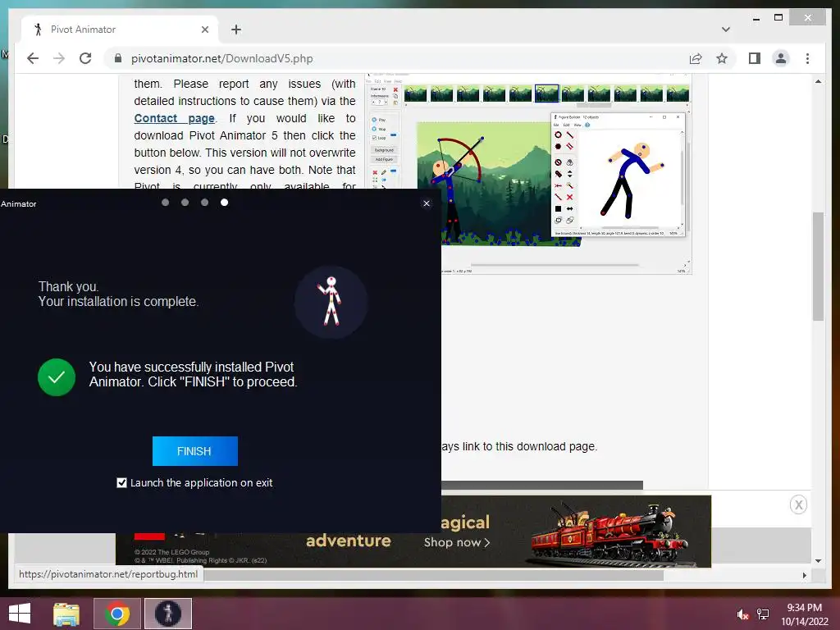Screen dimensions: 840x630
Task: Open a new Chrome tab
Action: click(x=235, y=30)
